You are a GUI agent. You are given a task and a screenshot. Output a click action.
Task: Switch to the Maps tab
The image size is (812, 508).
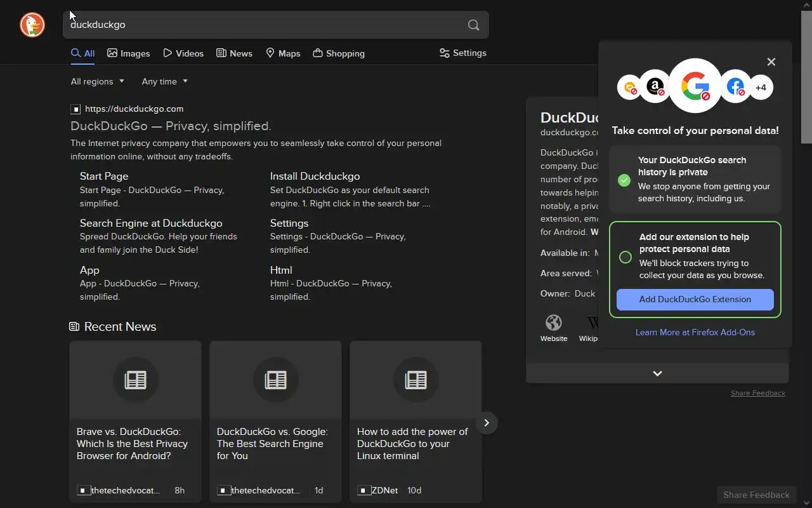[x=283, y=53]
